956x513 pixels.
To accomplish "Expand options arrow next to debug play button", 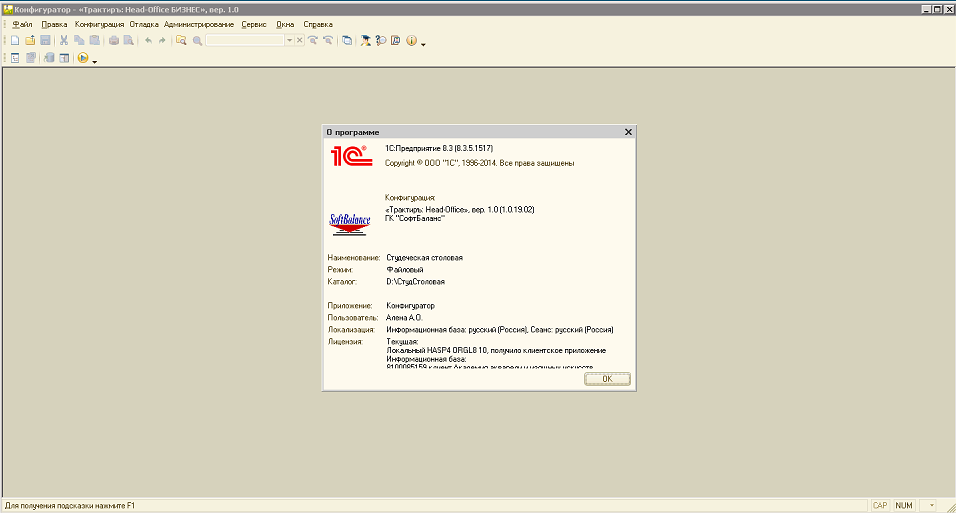I will (x=95, y=61).
